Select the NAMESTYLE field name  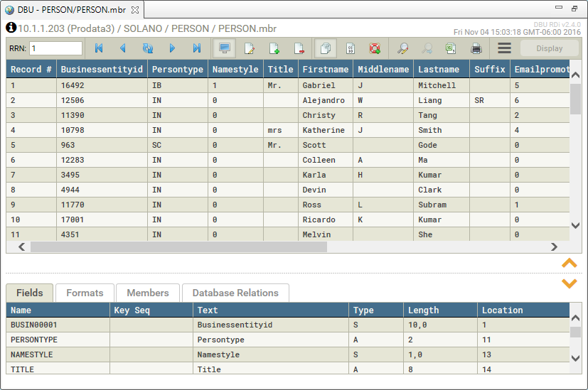58,354
